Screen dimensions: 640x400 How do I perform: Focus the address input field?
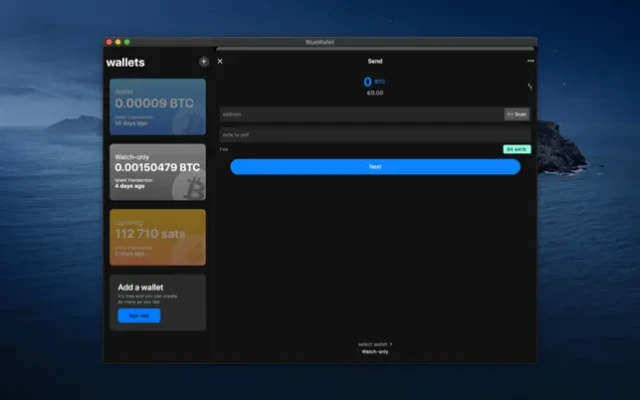click(x=362, y=114)
